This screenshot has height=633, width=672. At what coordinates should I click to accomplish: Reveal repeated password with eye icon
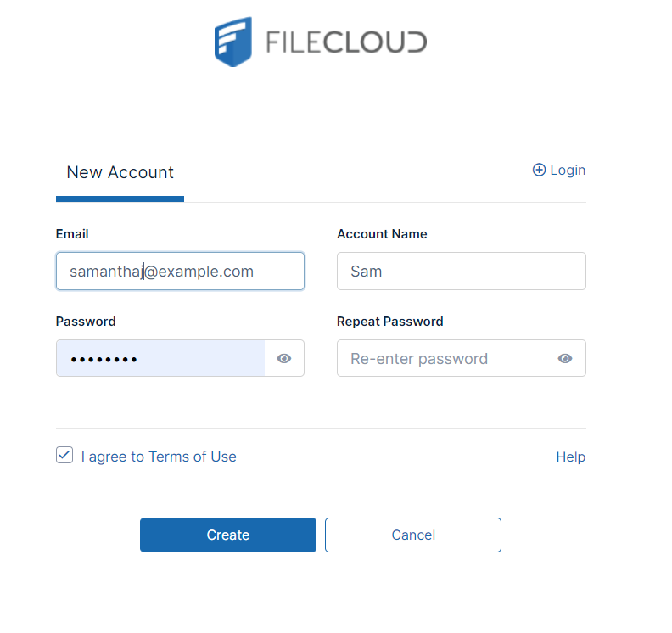(x=565, y=358)
